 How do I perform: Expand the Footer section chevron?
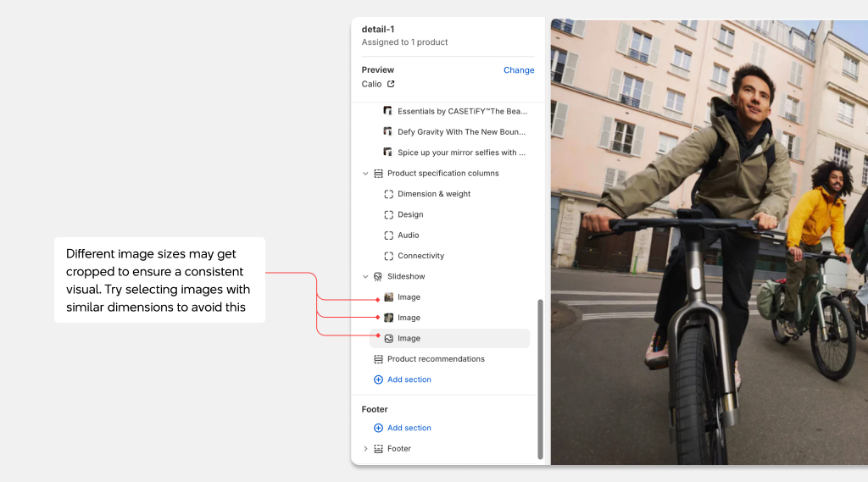366,449
